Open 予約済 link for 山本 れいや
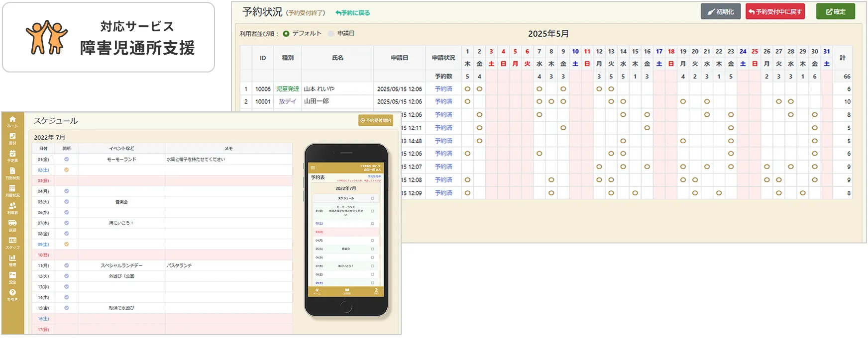This screenshot has width=868, height=338. click(x=443, y=89)
